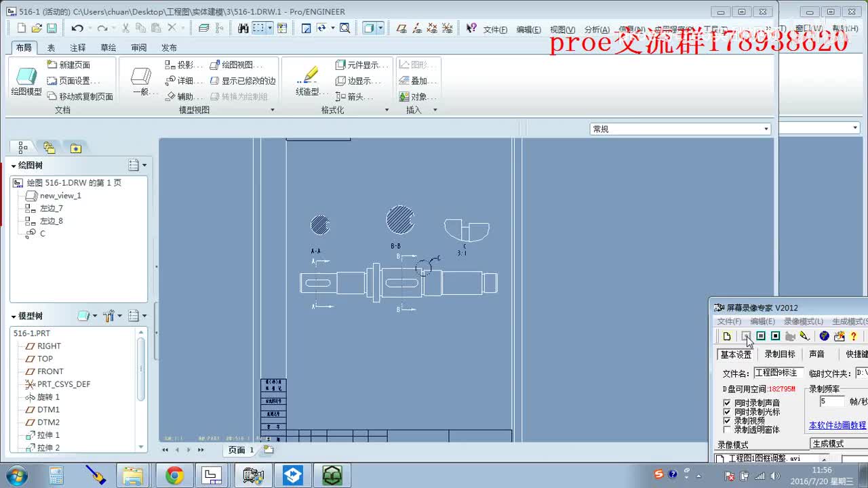The image size is (868, 488).
Task: Click the stop icon in screen recorder toolbar
Action: tap(776, 336)
